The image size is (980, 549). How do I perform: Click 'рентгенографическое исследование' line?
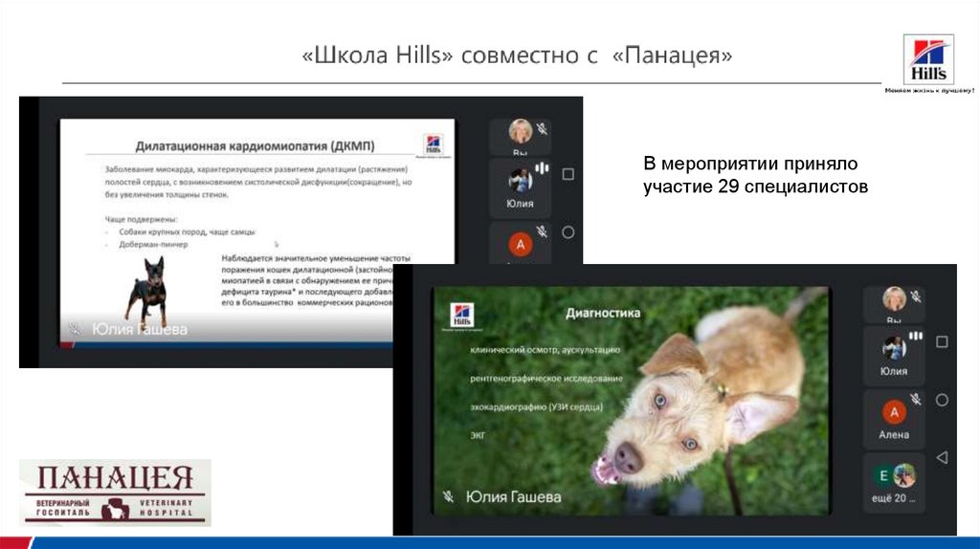pos(546,379)
